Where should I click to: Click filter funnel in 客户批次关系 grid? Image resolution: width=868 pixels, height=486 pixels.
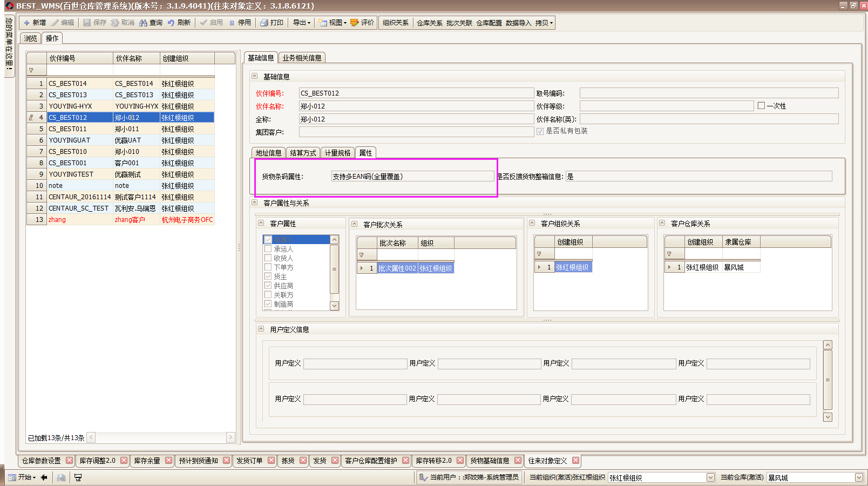(361, 255)
